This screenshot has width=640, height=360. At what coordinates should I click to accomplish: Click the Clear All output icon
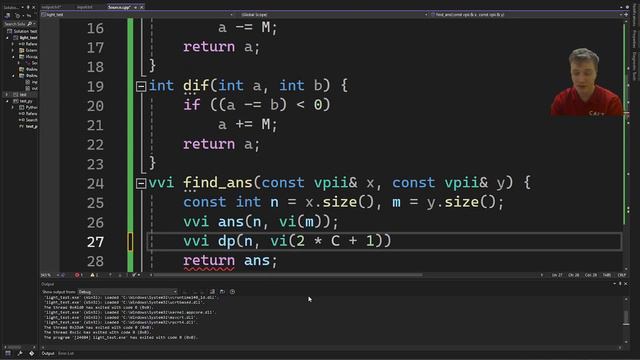point(212,292)
